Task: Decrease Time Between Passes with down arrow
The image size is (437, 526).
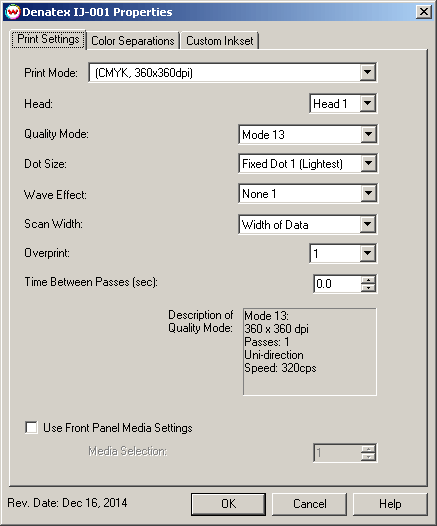Action: 368,288
